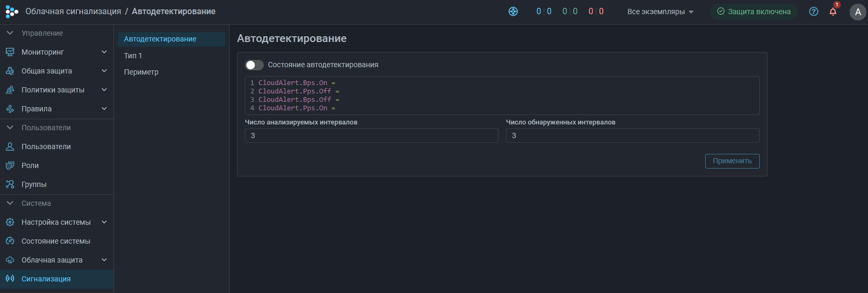Screen dimensions: 868x293
Task: Enable the Состояние автодетектирования toggle
Action: 254,65
